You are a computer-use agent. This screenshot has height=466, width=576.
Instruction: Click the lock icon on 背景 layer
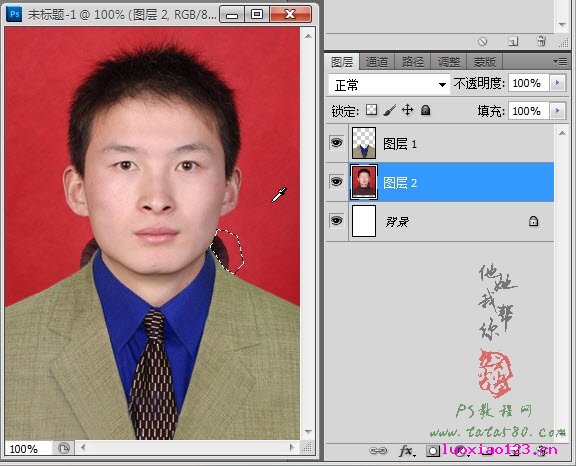(533, 221)
